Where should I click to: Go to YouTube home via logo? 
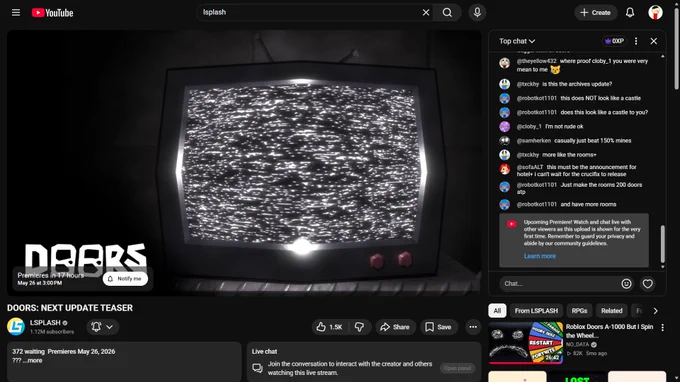click(52, 13)
